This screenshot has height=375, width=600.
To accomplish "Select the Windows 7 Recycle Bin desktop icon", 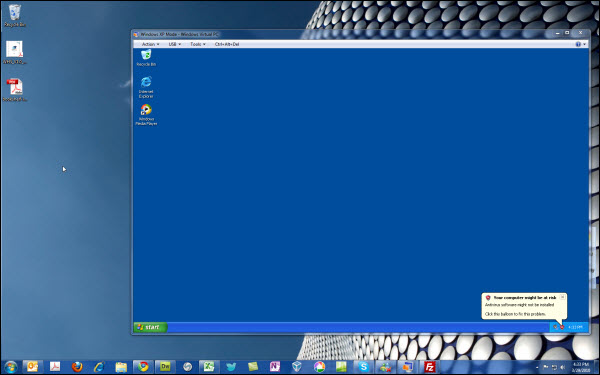I will [x=15, y=15].
